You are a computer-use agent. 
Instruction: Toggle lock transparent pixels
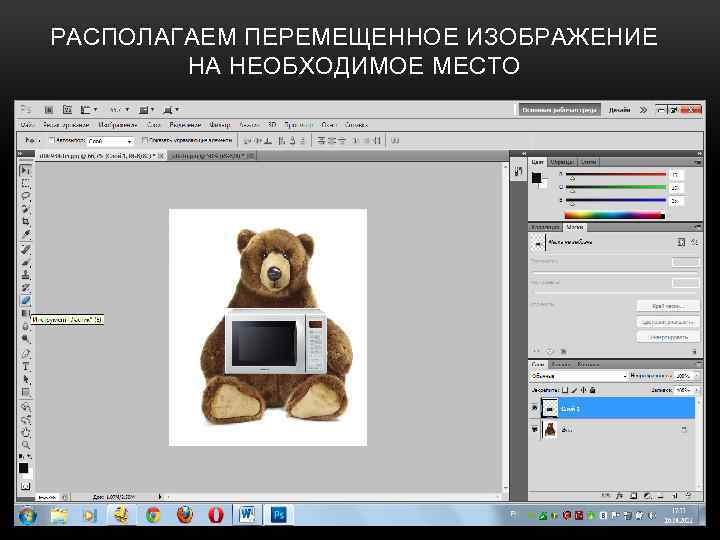(565, 390)
